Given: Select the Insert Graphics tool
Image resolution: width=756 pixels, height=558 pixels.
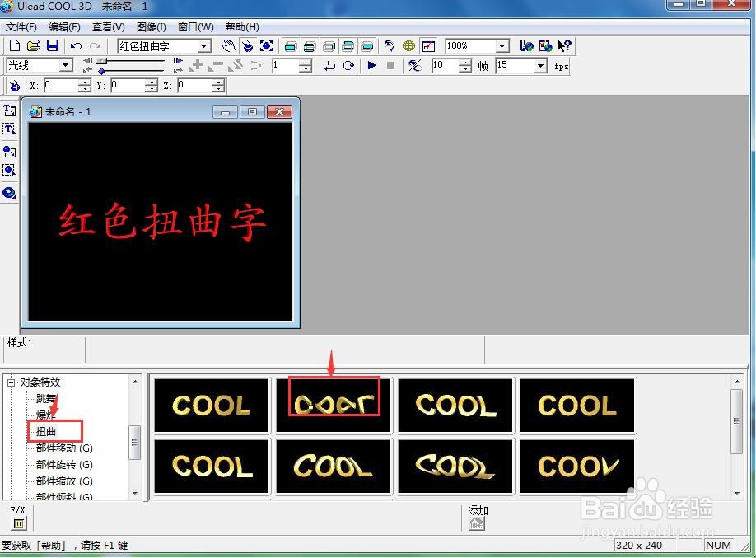Looking at the screenshot, I should [x=9, y=152].
